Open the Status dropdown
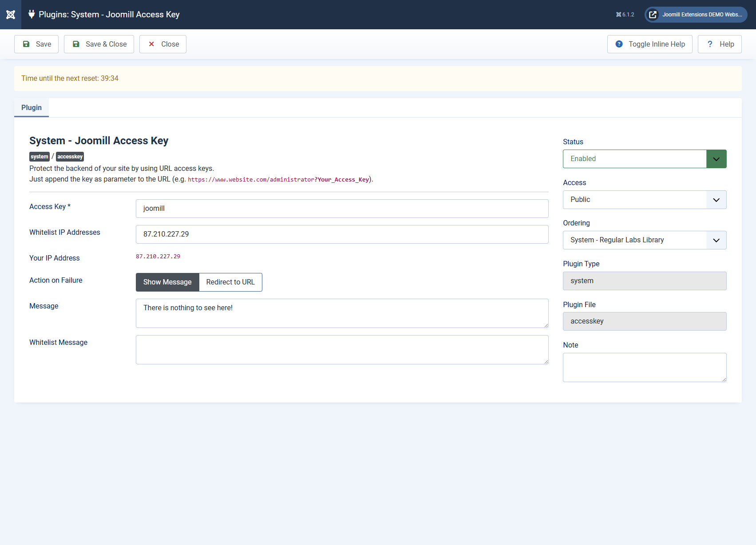756x545 pixels. (645, 159)
